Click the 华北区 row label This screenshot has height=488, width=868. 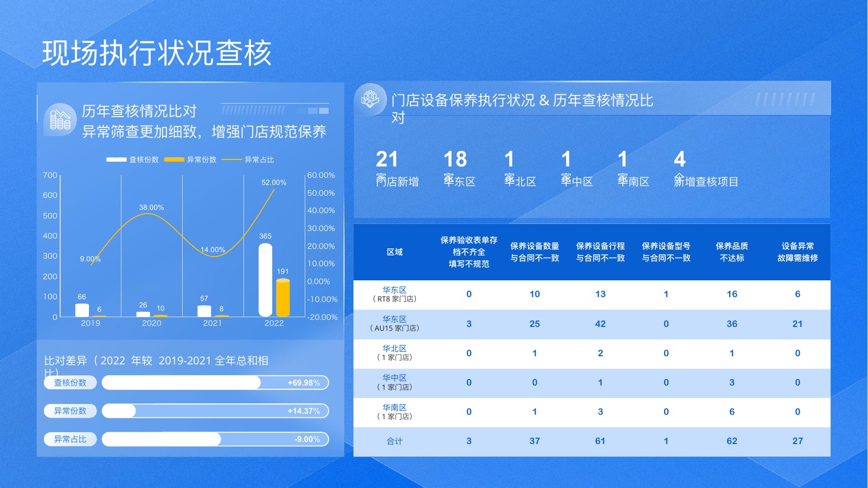[395, 353]
